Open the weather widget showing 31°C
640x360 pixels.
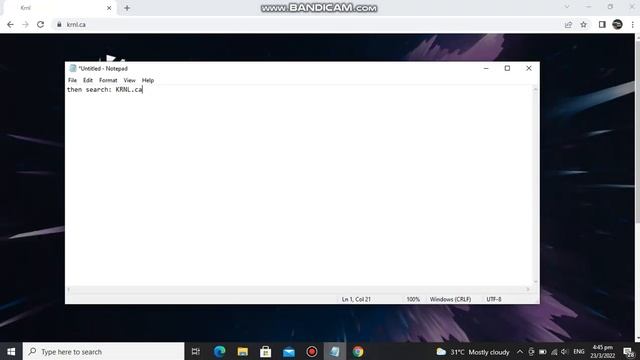click(x=473, y=351)
